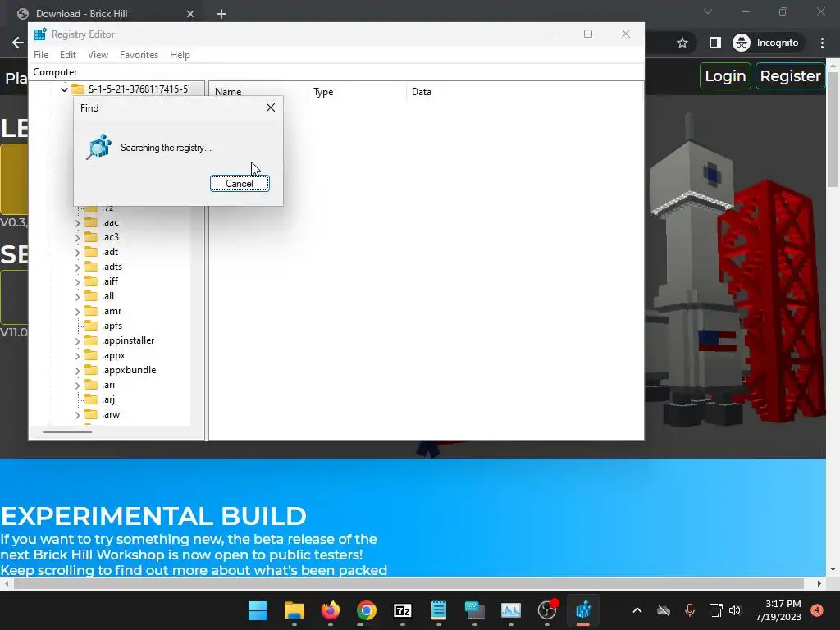Screen dimensions: 840x630
Task: Expand the .ac3 key
Action: pyautogui.click(x=77, y=237)
